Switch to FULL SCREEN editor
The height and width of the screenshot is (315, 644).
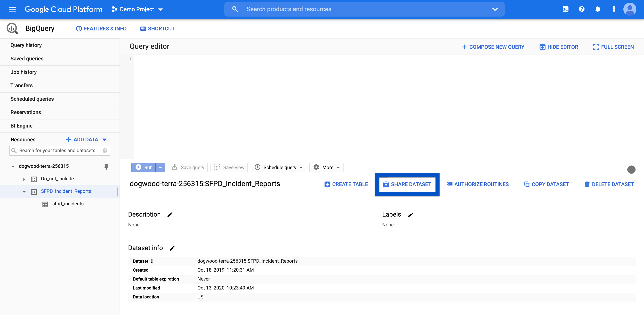613,47
